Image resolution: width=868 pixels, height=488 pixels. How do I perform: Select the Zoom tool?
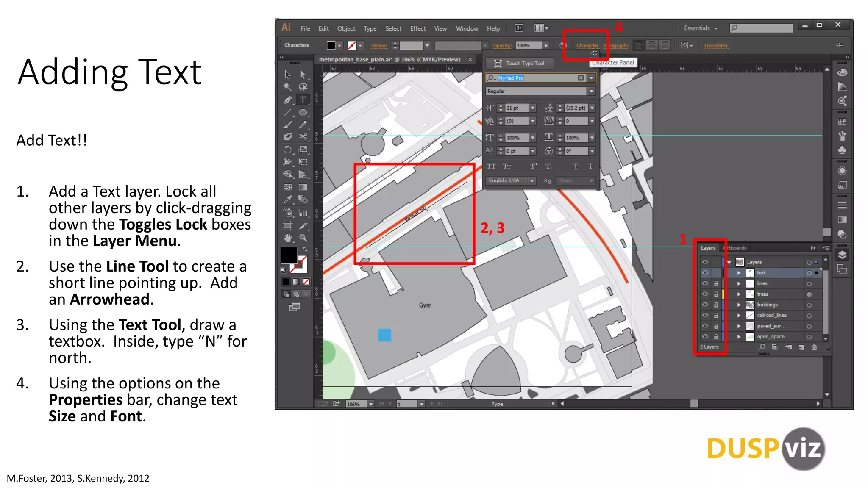(303, 238)
